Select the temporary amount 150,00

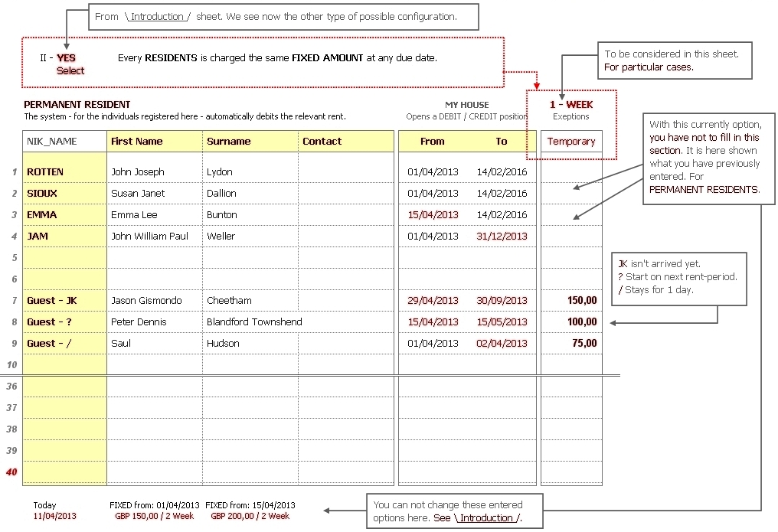tap(571, 301)
